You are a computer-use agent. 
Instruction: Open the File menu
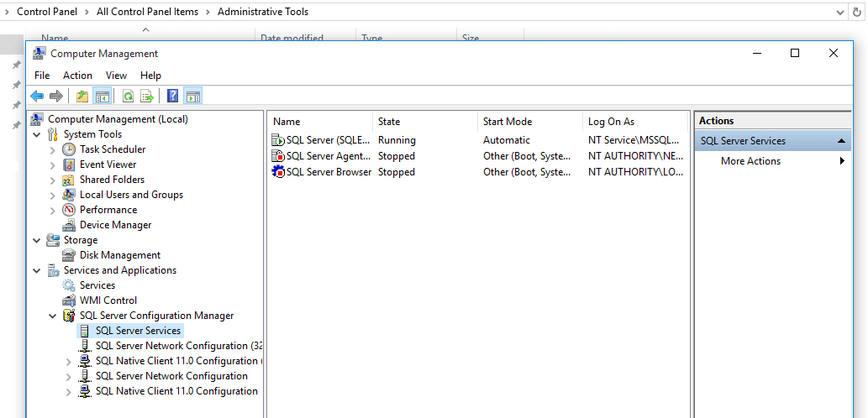point(42,76)
